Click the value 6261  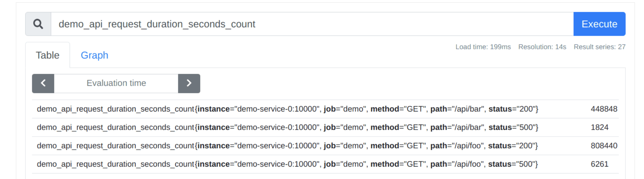599,164
